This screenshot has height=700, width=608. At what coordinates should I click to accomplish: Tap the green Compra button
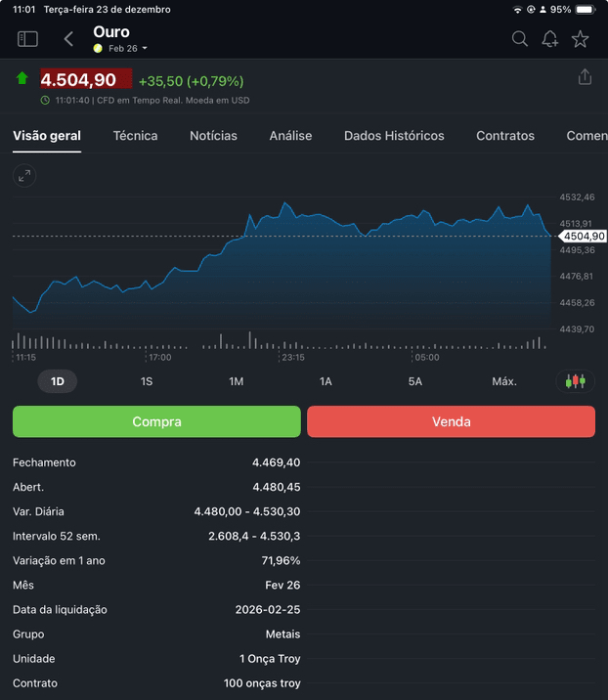coord(156,421)
